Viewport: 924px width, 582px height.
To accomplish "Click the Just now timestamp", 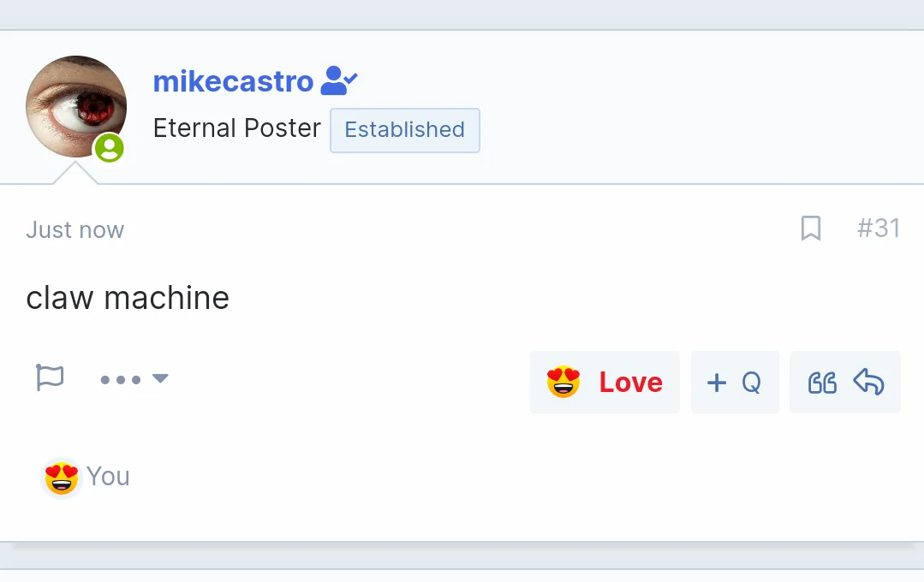I will [75, 229].
